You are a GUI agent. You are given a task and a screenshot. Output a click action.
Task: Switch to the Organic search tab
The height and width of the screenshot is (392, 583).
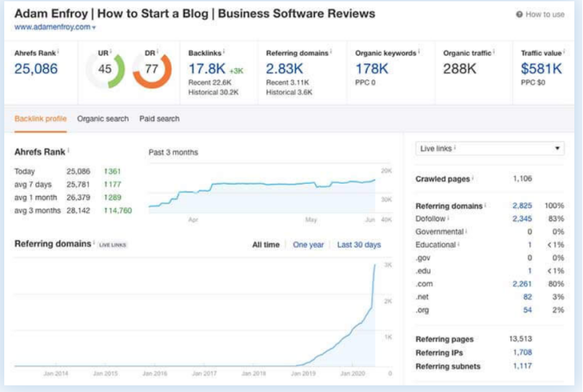(103, 118)
